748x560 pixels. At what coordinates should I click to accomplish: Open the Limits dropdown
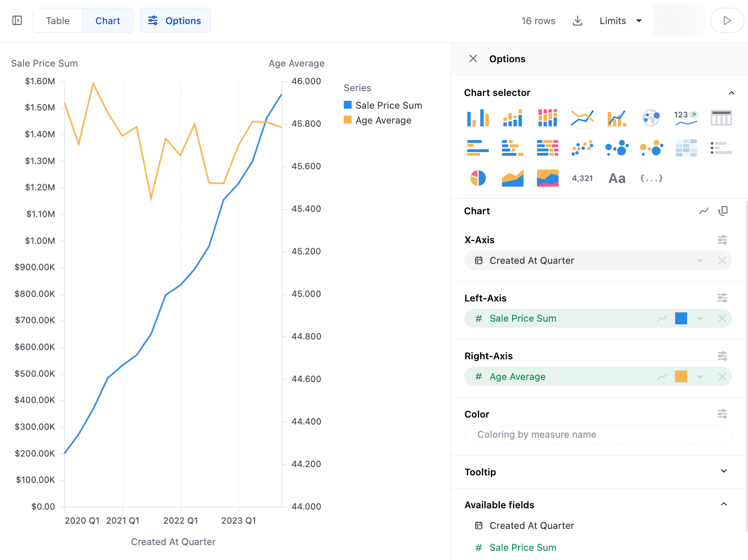[620, 21]
